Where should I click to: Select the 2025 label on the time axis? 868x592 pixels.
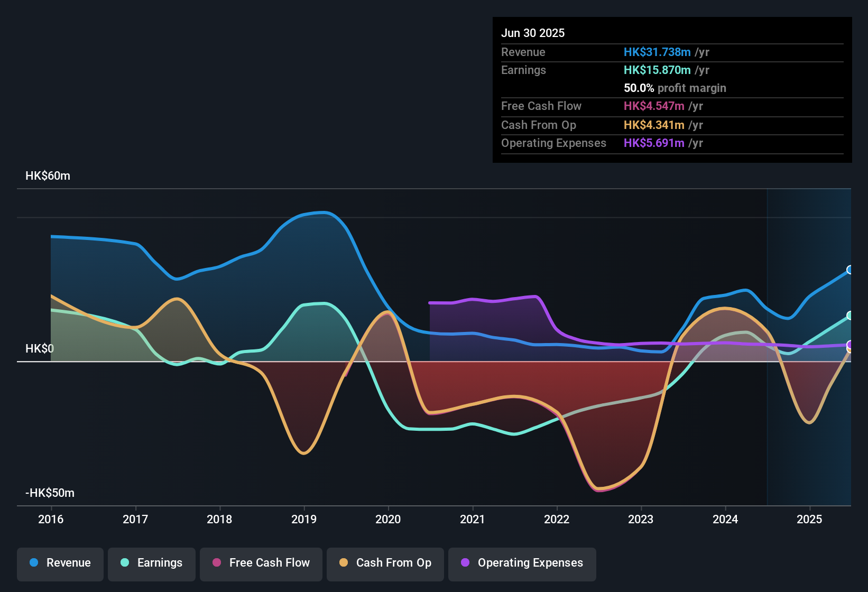[809, 519]
